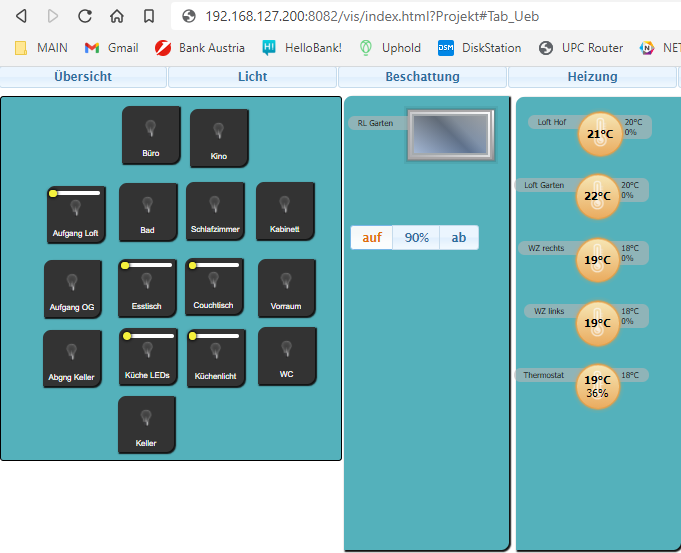Viewport: 681px width, 553px height.
Task: Toggle the WC light tile
Action: tap(287, 357)
